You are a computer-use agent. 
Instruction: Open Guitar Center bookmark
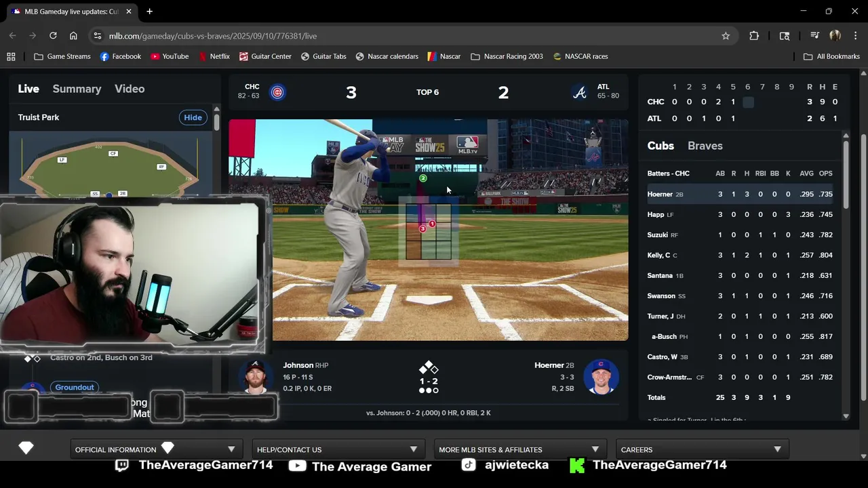pos(265,56)
